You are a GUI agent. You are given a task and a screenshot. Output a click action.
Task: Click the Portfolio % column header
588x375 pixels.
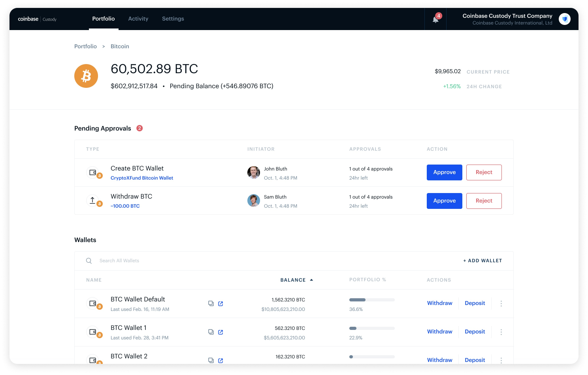tap(367, 280)
